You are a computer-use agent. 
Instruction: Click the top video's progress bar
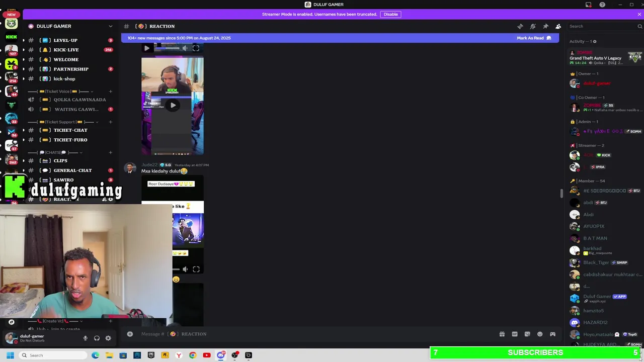(x=166, y=48)
